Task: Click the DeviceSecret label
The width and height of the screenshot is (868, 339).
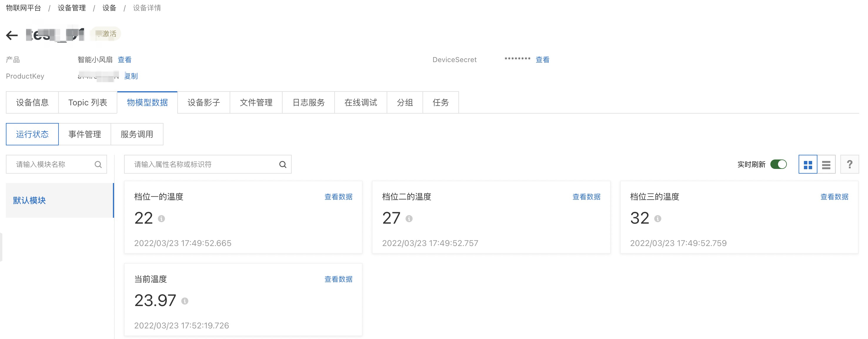Action: tap(455, 60)
